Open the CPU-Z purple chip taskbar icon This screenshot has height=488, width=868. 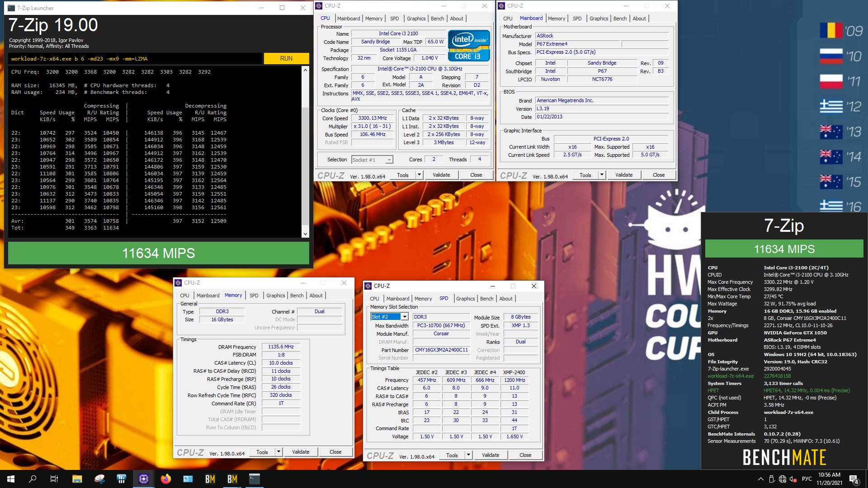click(x=144, y=479)
